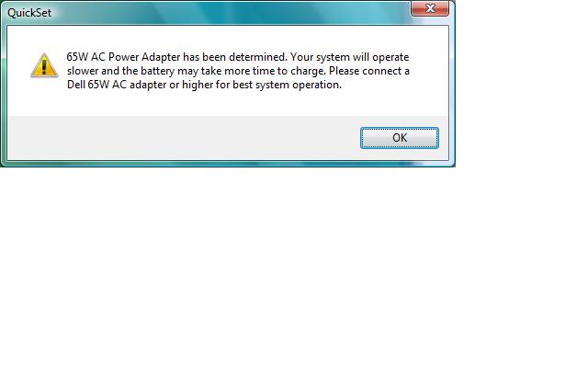
Task: Click the dialog's bottom teal border
Action: 228,164
